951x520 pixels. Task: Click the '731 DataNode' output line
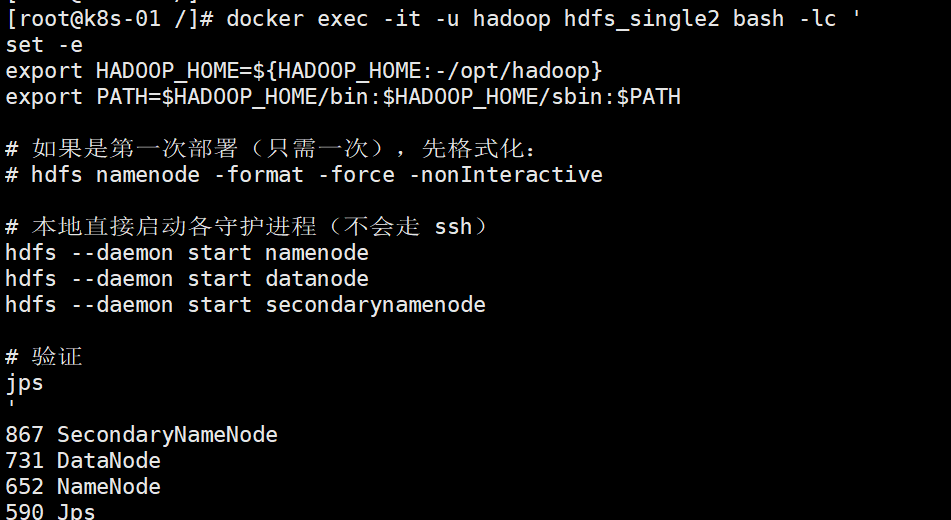coord(83,461)
